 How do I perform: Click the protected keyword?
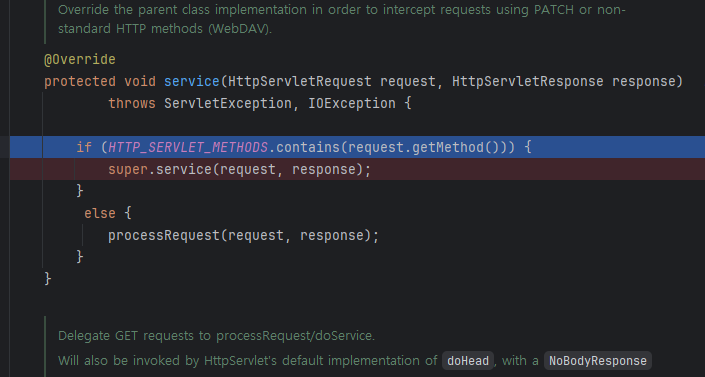pos(80,81)
